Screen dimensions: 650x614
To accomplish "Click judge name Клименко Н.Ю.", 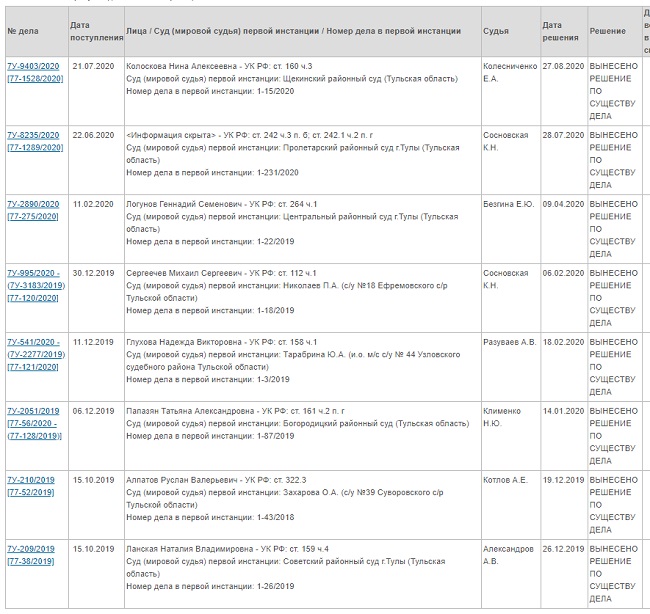I will (x=501, y=417).
